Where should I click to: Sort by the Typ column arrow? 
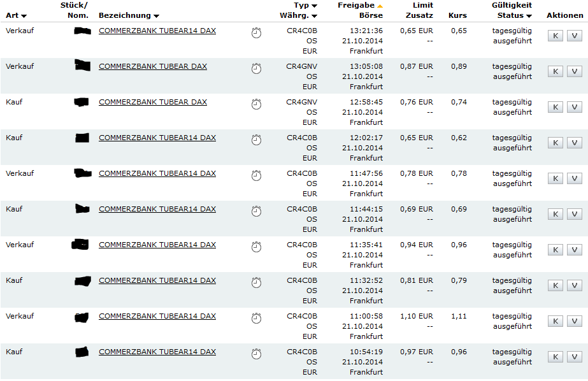pos(314,6)
